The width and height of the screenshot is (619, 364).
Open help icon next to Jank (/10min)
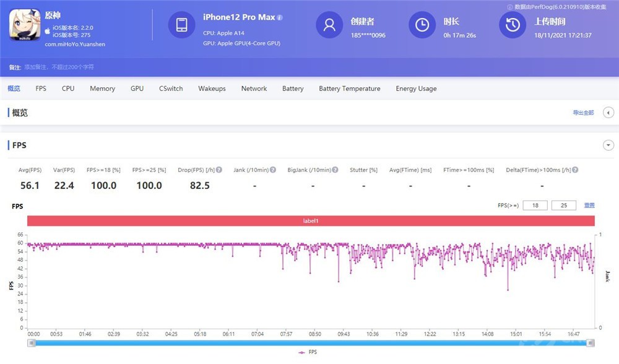(x=273, y=170)
